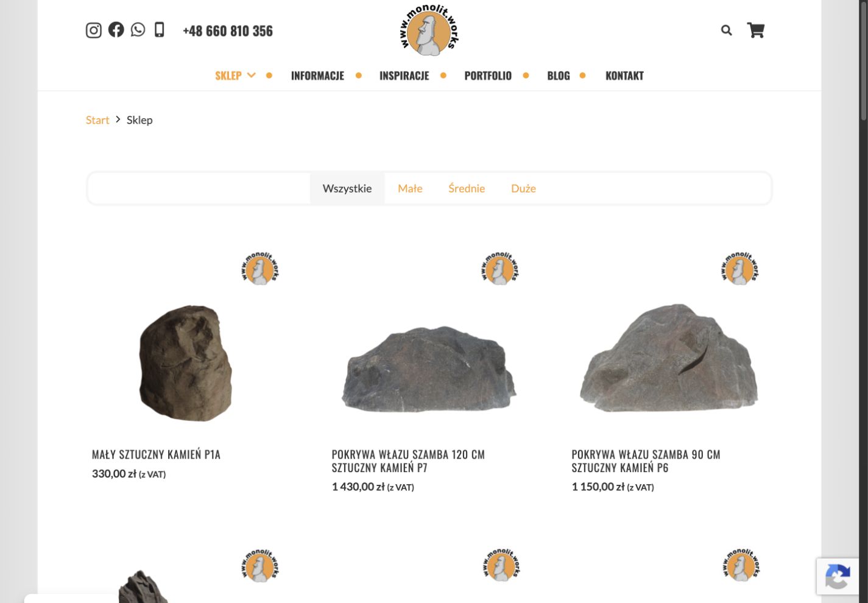Click the Sklep breadcrumb text
Image resolution: width=868 pixels, height=603 pixels.
coord(139,120)
